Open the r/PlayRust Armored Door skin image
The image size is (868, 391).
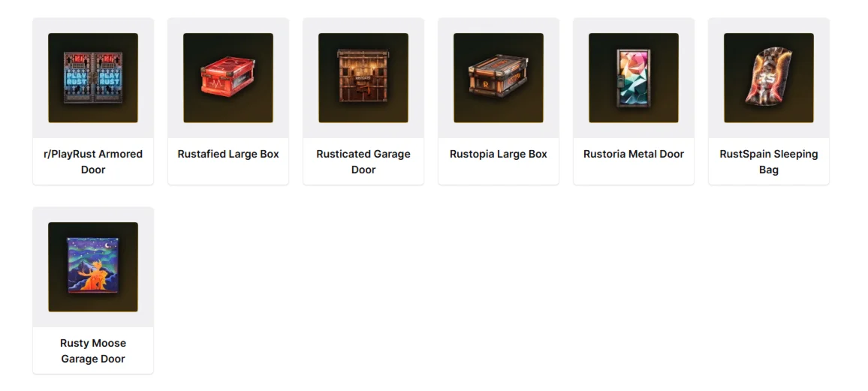93,78
